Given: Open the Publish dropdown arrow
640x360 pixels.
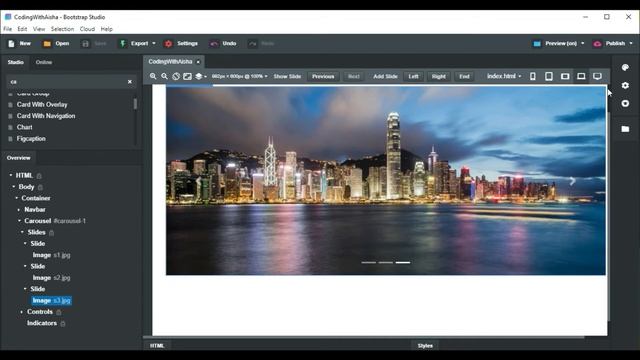Looking at the screenshot, I should 631,43.
